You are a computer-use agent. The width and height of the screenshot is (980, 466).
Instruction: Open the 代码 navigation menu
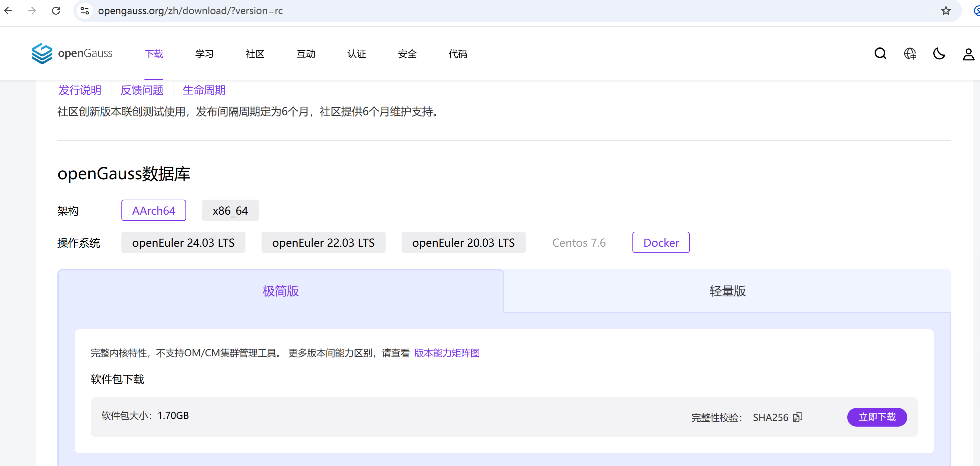(x=458, y=54)
